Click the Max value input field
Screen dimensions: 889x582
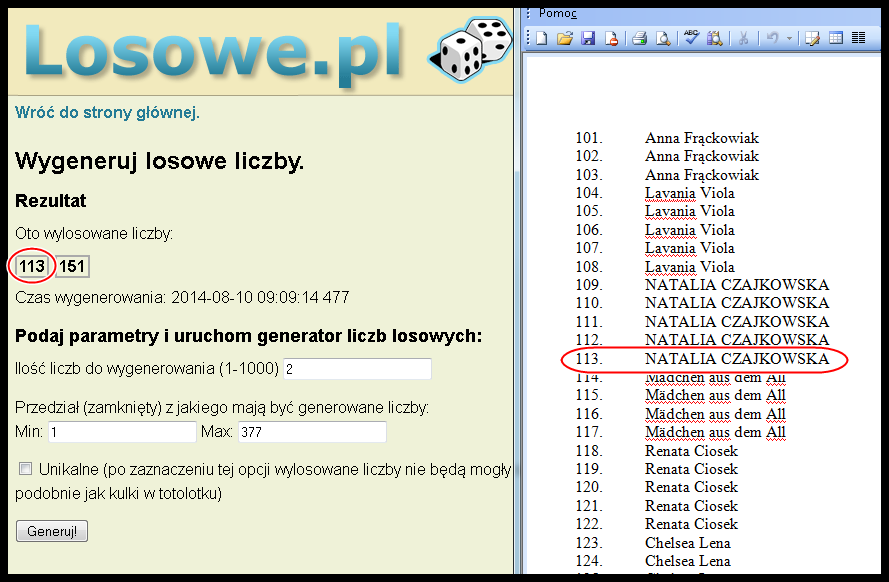point(312,432)
